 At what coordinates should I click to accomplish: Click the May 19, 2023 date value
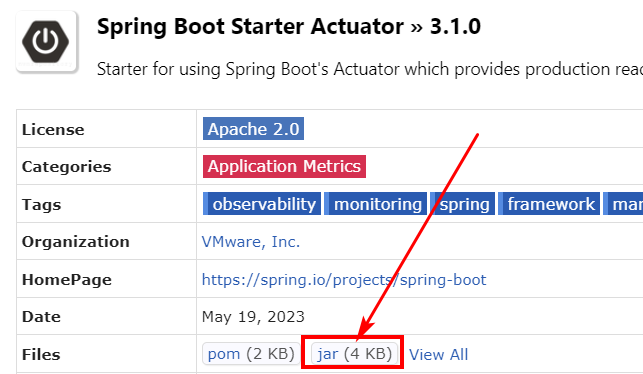pyautogui.click(x=253, y=317)
